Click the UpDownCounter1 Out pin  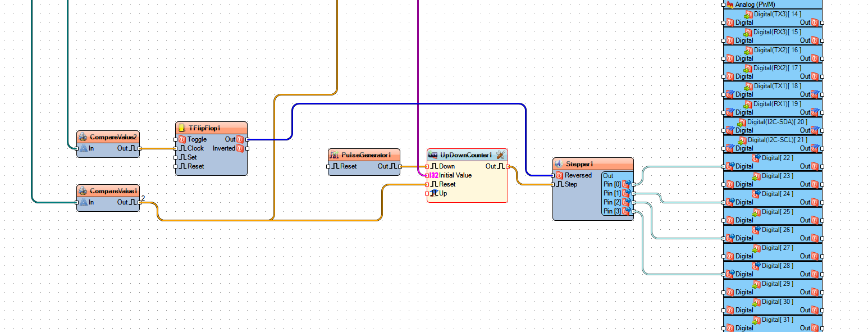pyautogui.click(x=508, y=166)
